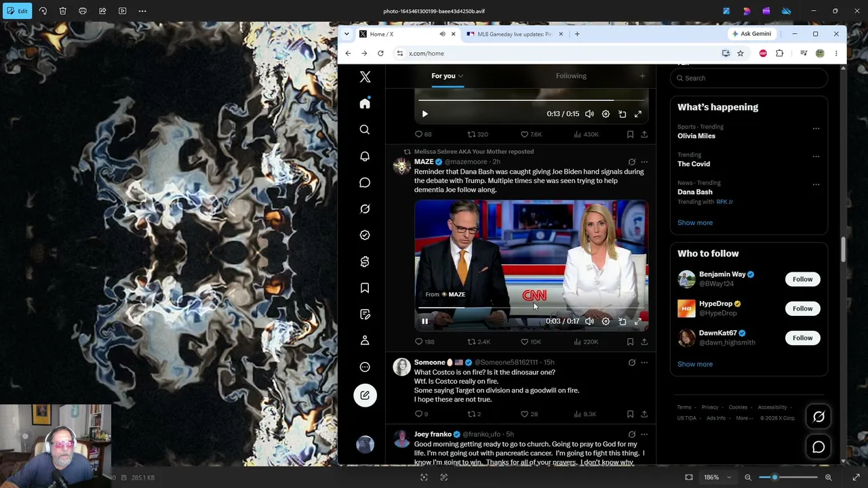Open Grok icon in X sidebar

(365, 209)
